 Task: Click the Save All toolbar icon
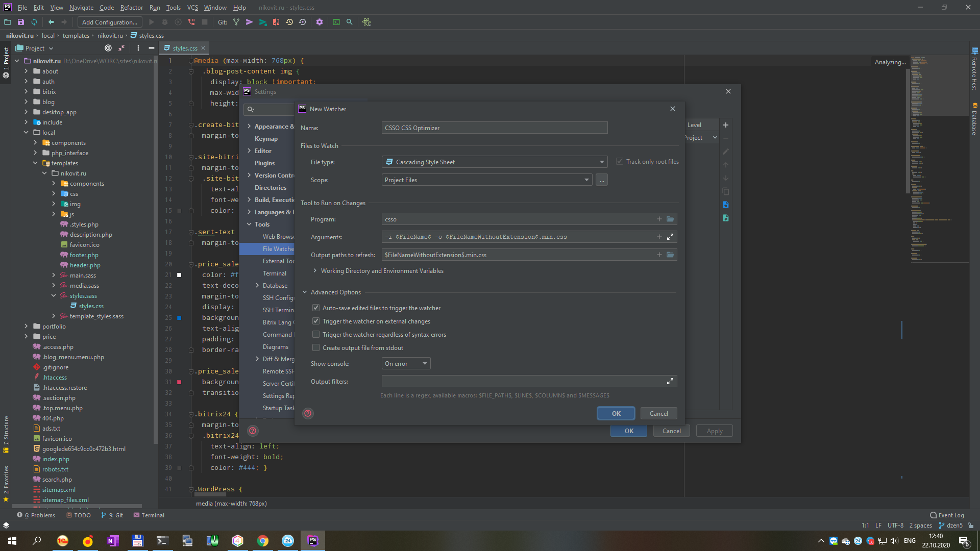21,22
